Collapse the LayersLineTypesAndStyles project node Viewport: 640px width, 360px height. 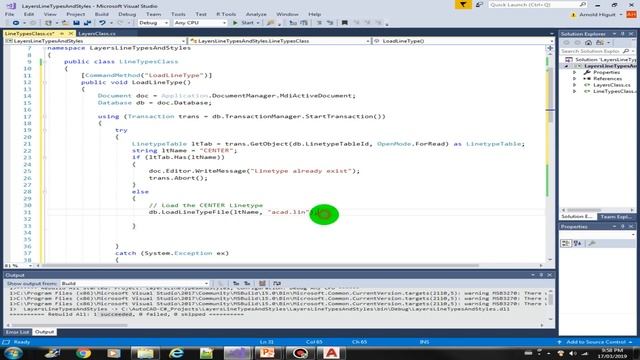(567, 66)
